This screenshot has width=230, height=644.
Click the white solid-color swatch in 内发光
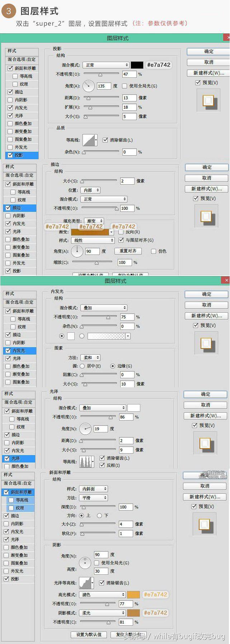71,336
